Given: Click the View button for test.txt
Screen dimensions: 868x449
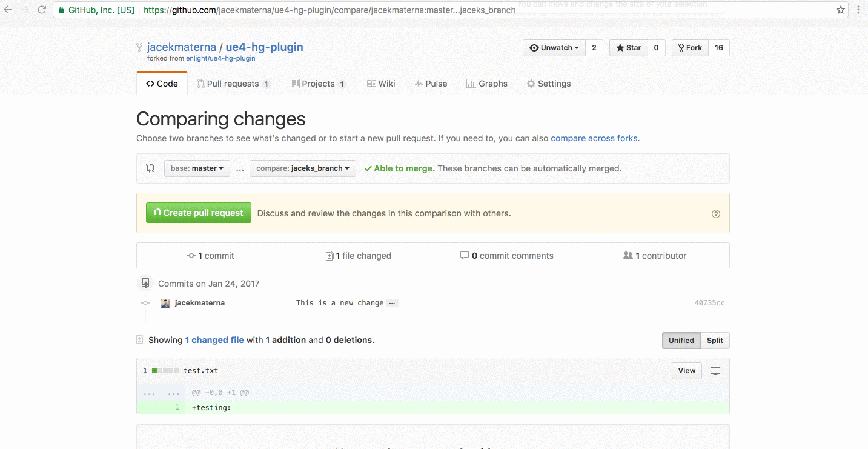Looking at the screenshot, I should click(687, 371).
